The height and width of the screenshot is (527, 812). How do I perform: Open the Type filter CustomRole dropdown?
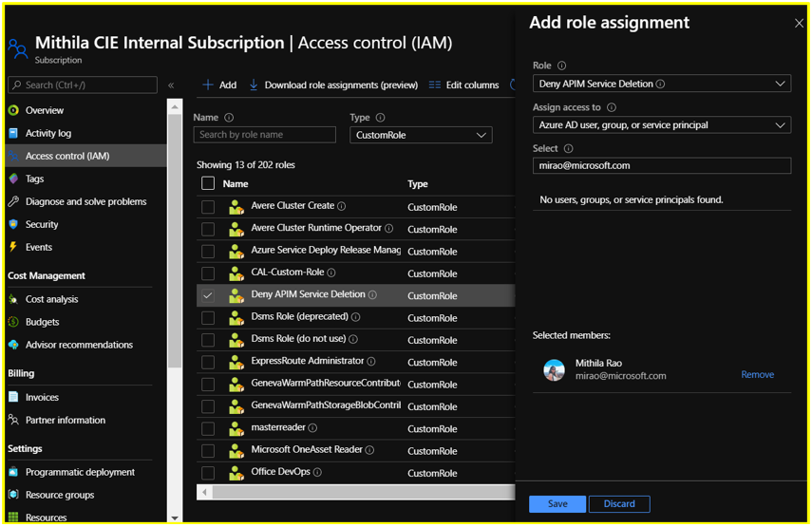tap(421, 135)
